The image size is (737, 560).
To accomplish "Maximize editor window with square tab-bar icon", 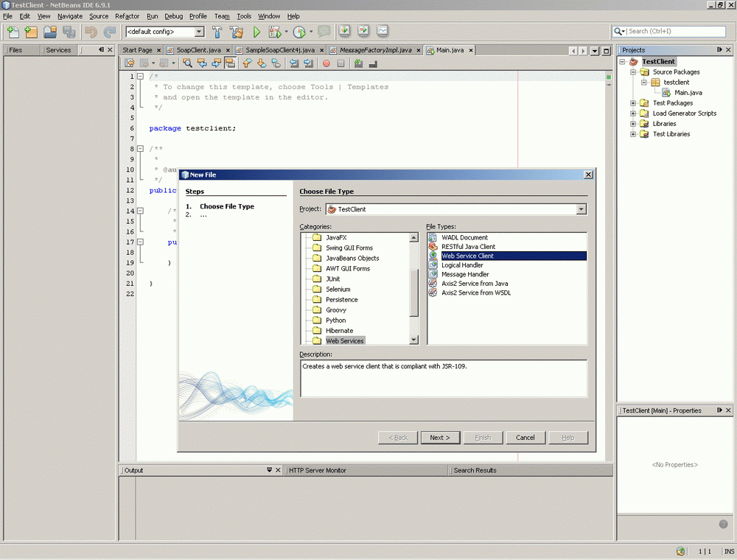I will [607, 51].
